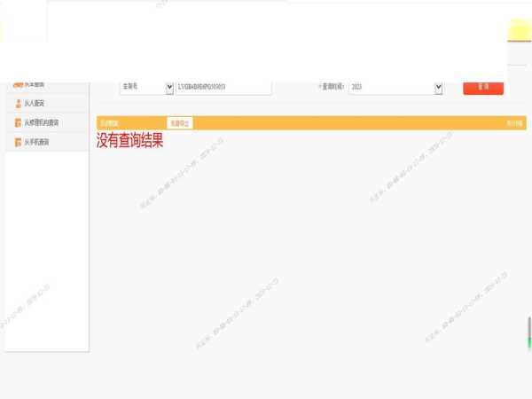Viewport: 532px width, 399px height.
Task: Open 从人查询 in the sidebar
Action: (x=35, y=104)
